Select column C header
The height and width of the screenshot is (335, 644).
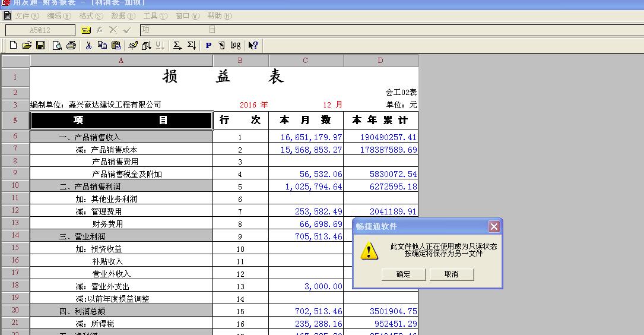point(306,61)
